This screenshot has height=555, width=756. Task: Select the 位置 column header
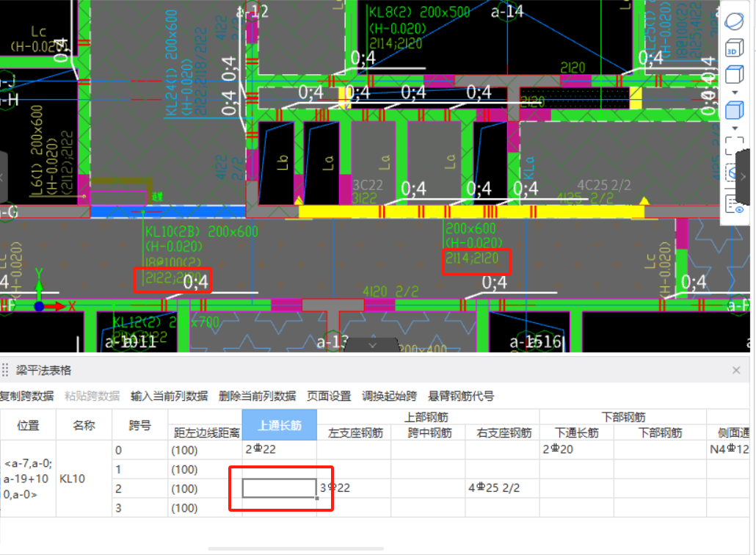[x=28, y=425]
